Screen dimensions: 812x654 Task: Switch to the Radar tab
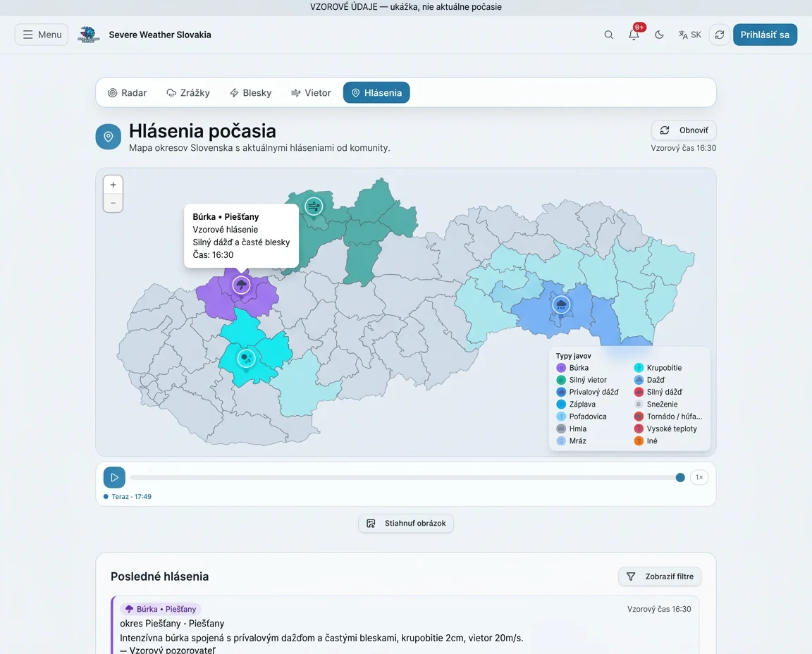(128, 93)
